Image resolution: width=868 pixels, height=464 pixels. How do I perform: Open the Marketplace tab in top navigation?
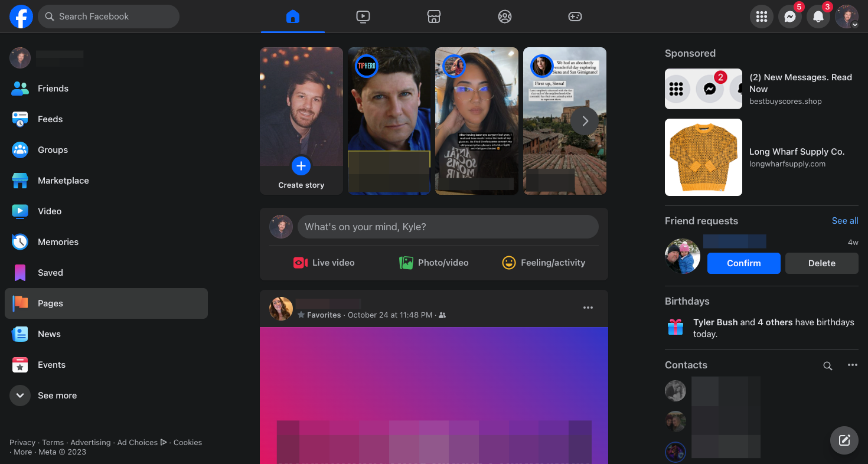point(434,17)
